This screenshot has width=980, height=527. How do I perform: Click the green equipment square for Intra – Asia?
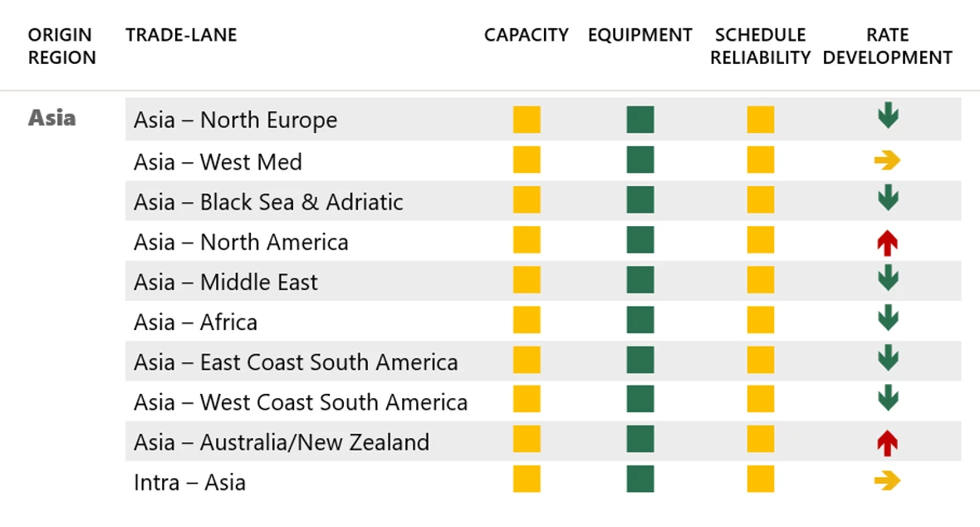click(x=640, y=479)
